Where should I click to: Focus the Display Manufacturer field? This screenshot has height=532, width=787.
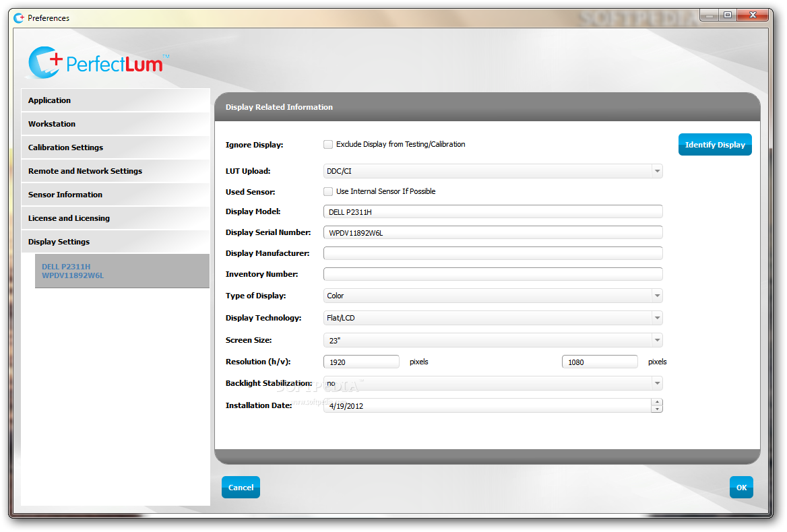(x=493, y=253)
